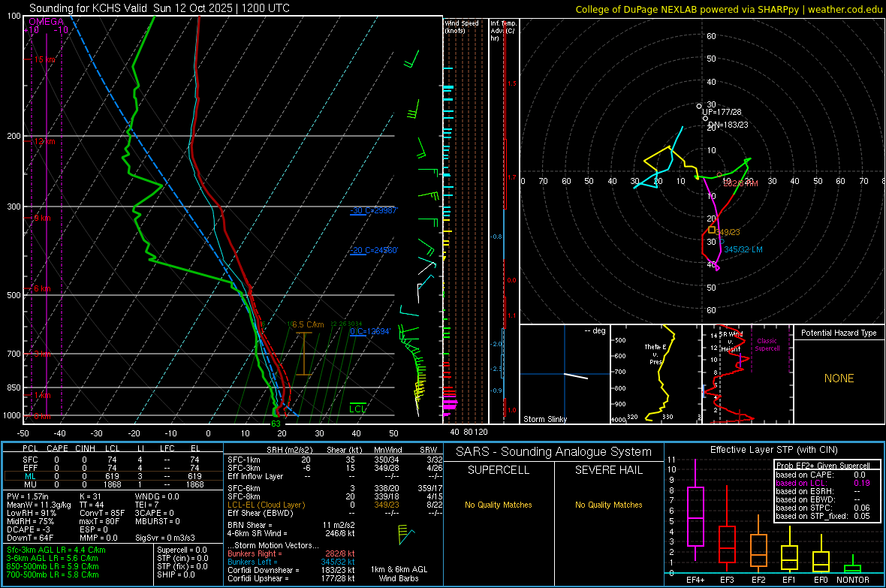Image resolution: width=886 pixels, height=588 pixels.
Task: Click the 1km & 6km wind barb symbol
Action: coord(406,534)
